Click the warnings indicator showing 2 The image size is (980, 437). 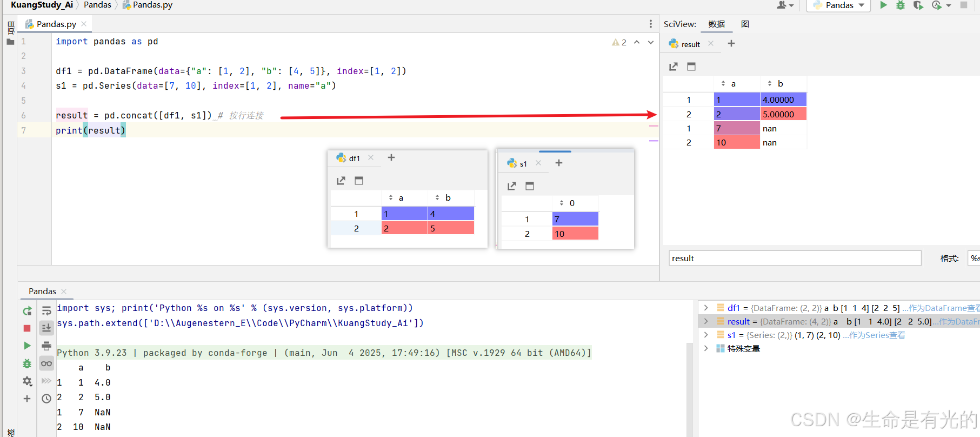coord(619,42)
